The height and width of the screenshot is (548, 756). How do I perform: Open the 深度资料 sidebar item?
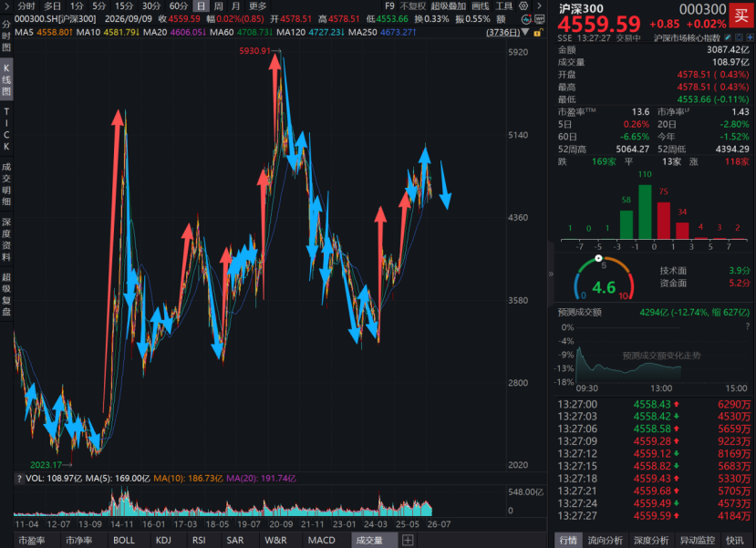pos(6,239)
